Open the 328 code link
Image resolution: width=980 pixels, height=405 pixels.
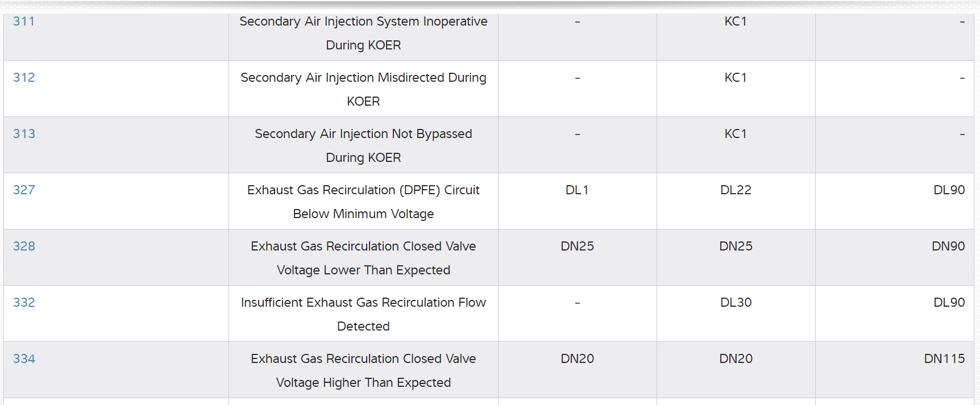24,247
